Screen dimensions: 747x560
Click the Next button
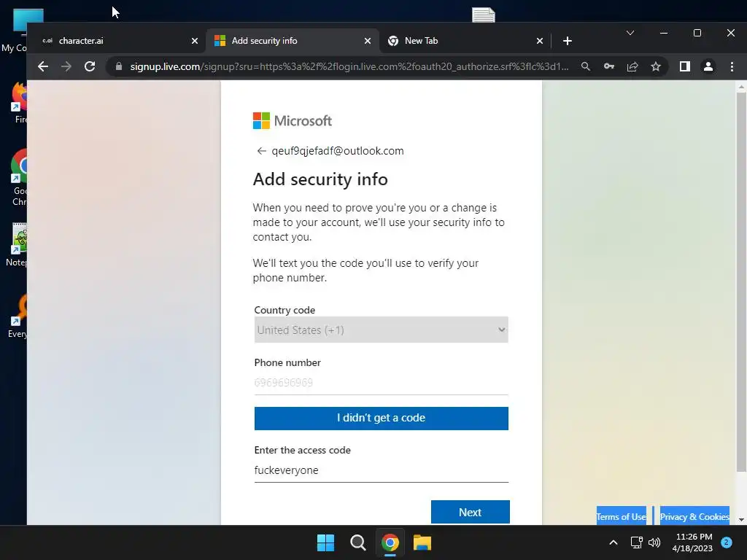tap(471, 512)
